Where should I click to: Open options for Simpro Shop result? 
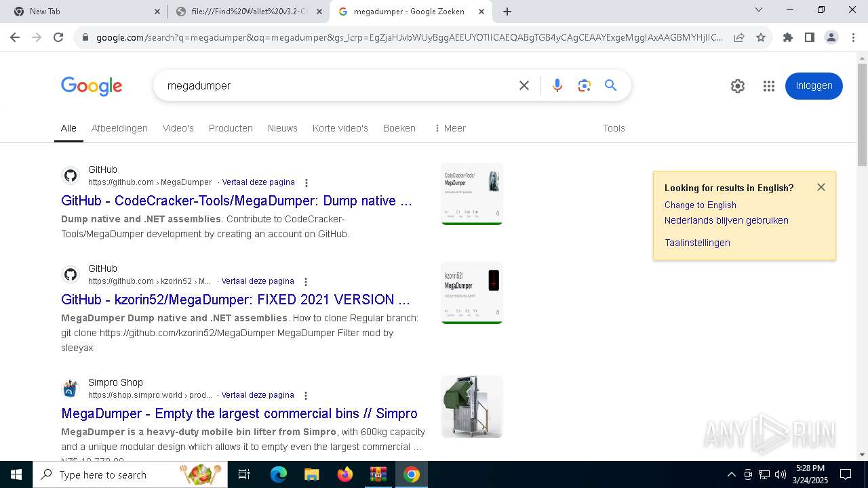click(306, 396)
